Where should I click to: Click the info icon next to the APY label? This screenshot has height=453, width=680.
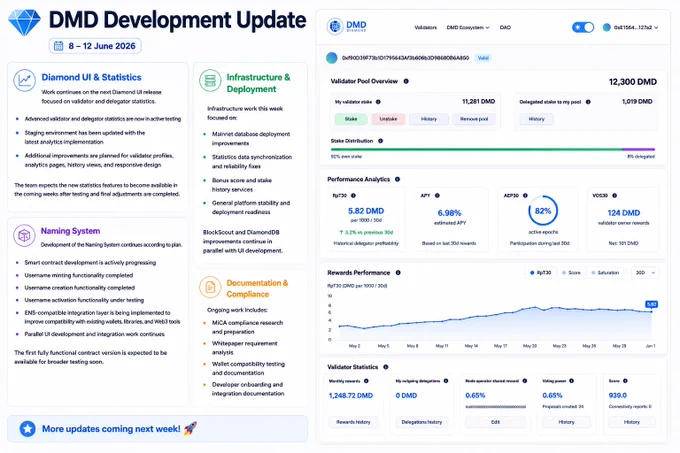point(437,196)
